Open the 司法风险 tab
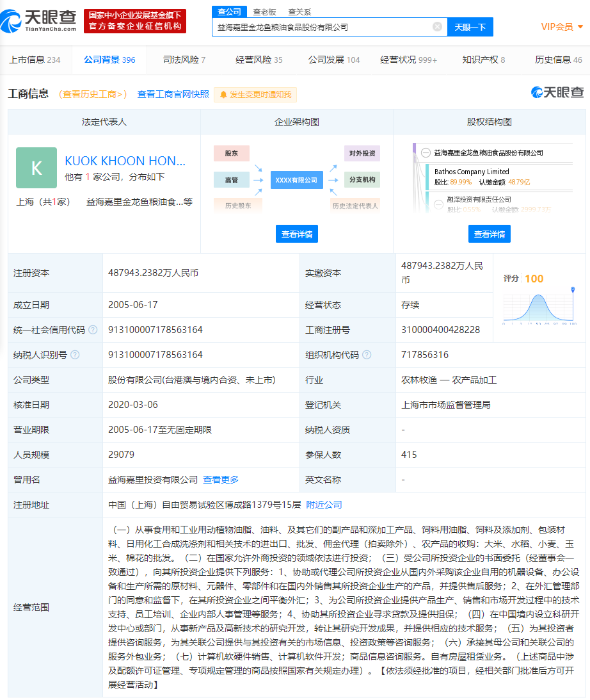This screenshot has height=700, width=590. click(184, 60)
